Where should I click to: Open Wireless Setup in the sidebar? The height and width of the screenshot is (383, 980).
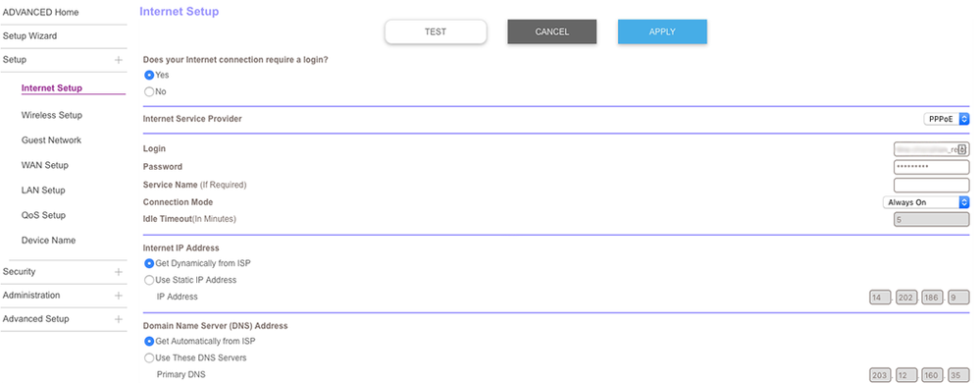[51, 115]
